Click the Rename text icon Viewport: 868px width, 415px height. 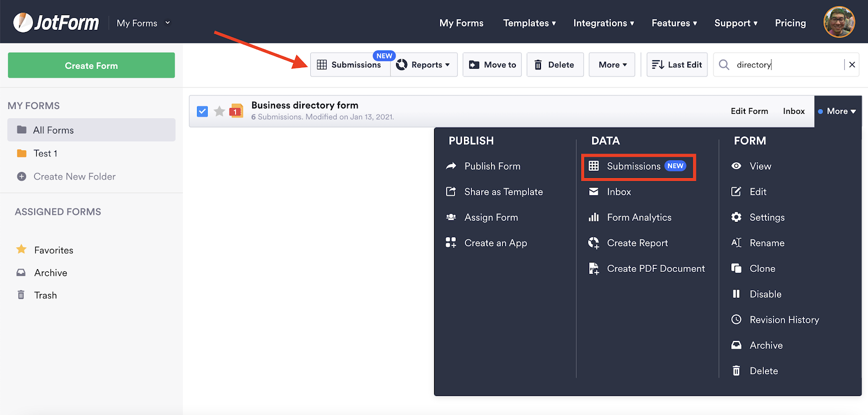(736, 242)
